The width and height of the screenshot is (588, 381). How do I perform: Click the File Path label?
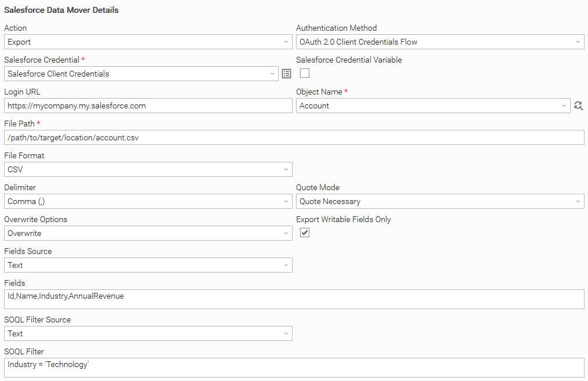[x=20, y=124]
